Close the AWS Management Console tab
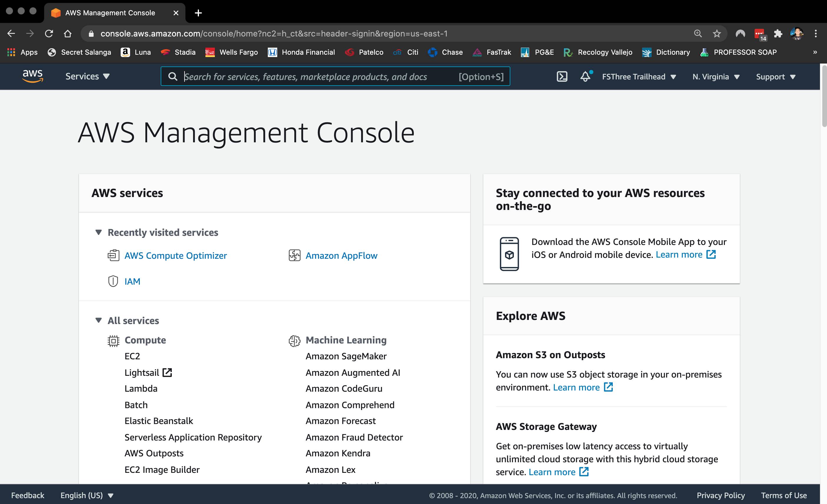This screenshot has width=827, height=504. click(x=175, y=13)
